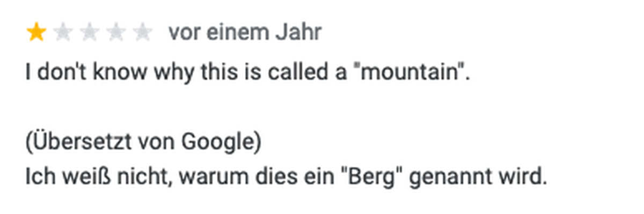Click the English review sentence
The image size is (644, 214).
pos(247,72)
